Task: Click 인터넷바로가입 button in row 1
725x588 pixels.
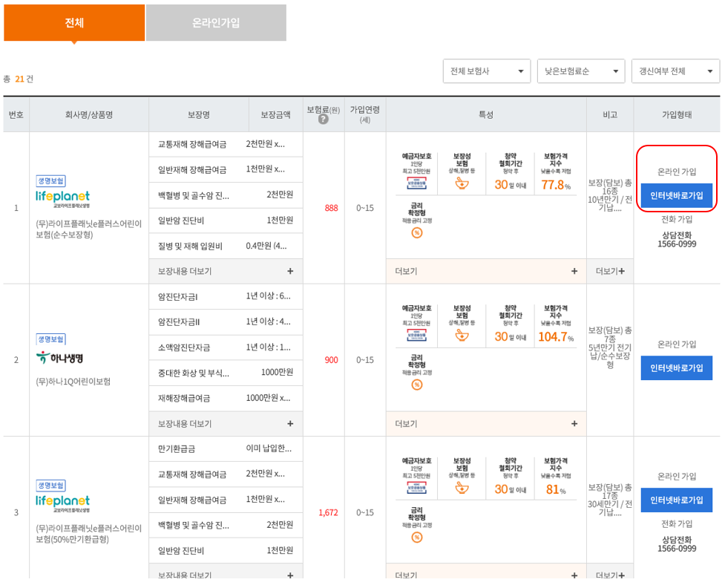Action: pos(677,196)
